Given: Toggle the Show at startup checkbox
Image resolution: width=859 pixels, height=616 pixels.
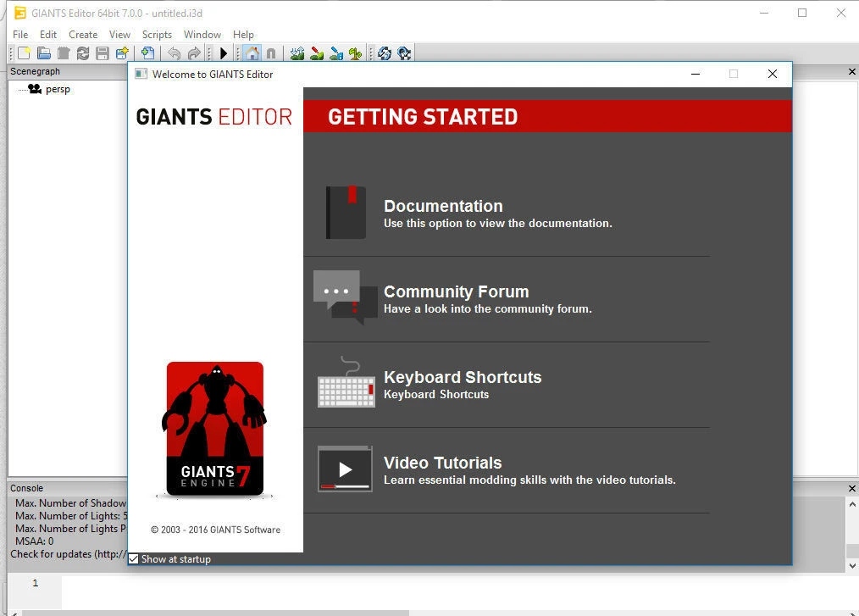Looking at the screenshot, I should point(133,558).
